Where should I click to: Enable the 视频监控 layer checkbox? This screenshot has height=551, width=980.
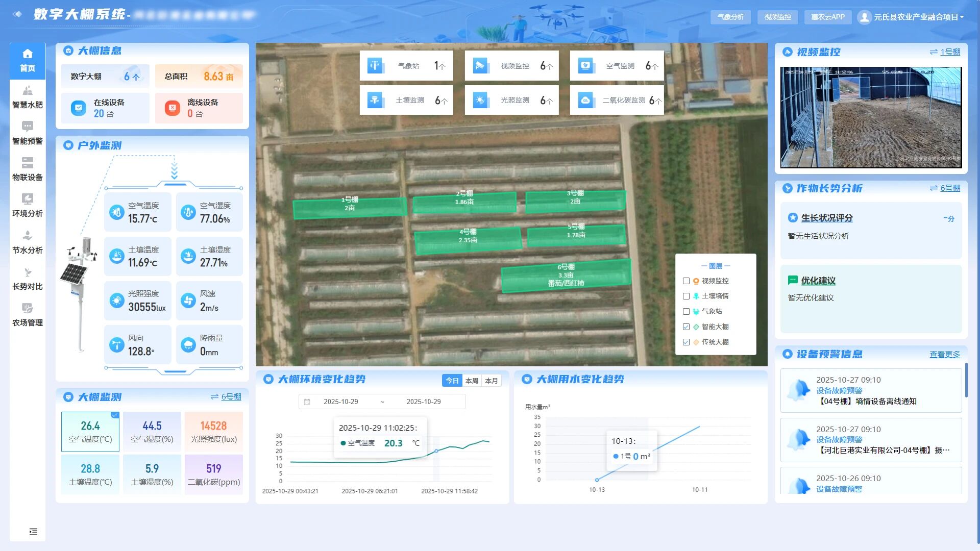[x=686, y=281]
